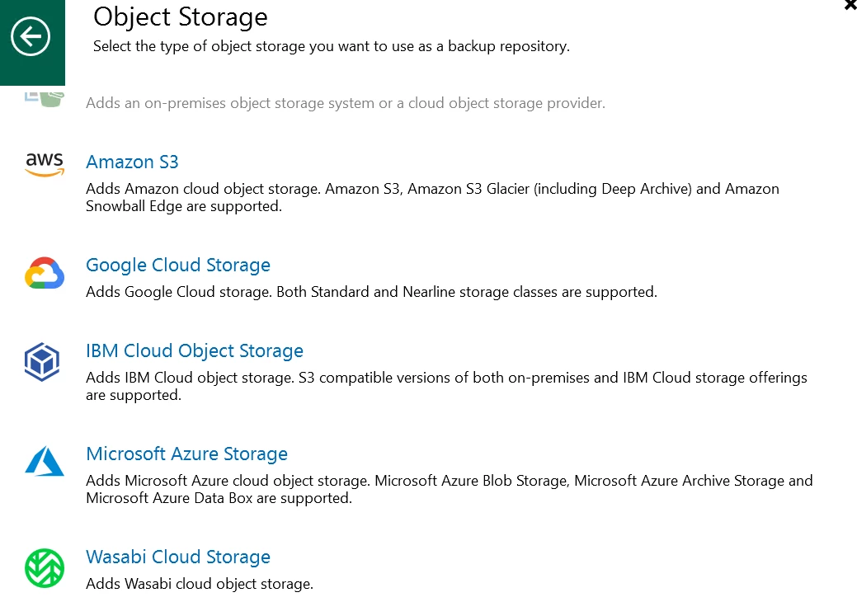Open the IBM Cloud Object Storage link
The image size is (857, 616).
coord(195,350)
